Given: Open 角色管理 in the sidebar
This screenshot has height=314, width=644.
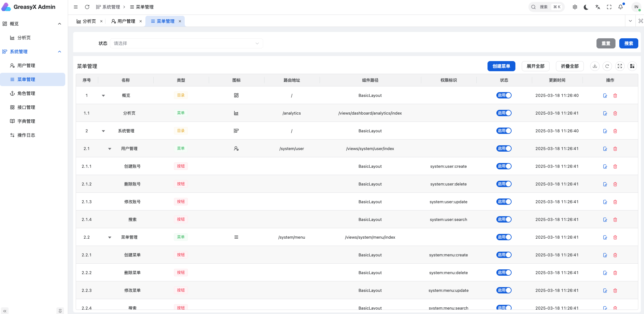Looking at the screenshot, I should (26, 93).
